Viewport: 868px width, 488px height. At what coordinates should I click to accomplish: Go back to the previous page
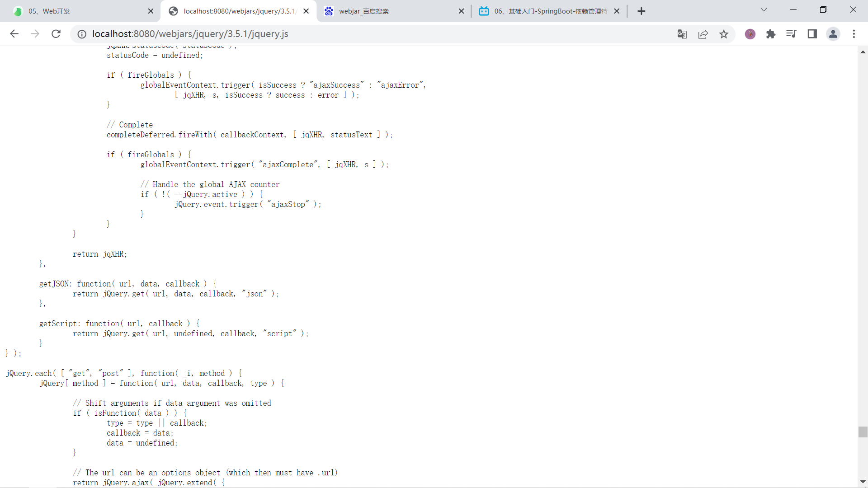point(14,34)
